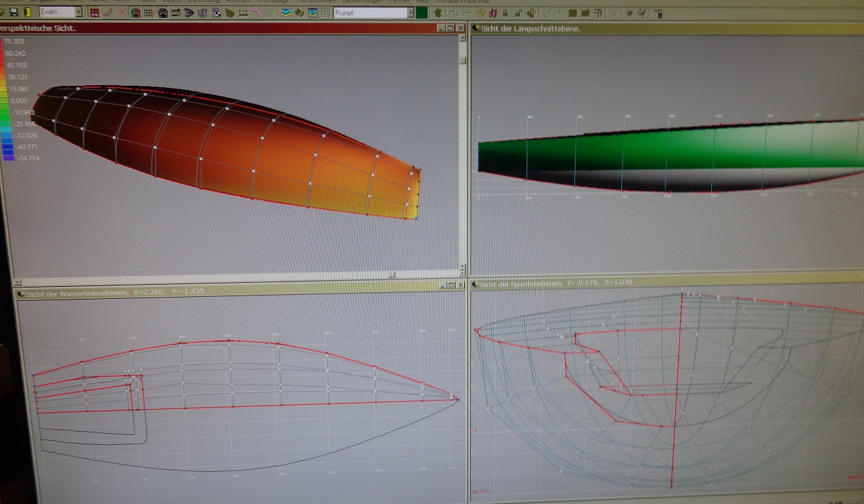Click the floppy disk save icon
Image resolution: width=864 pixels, height=504 pixels.
click(13, 13)
